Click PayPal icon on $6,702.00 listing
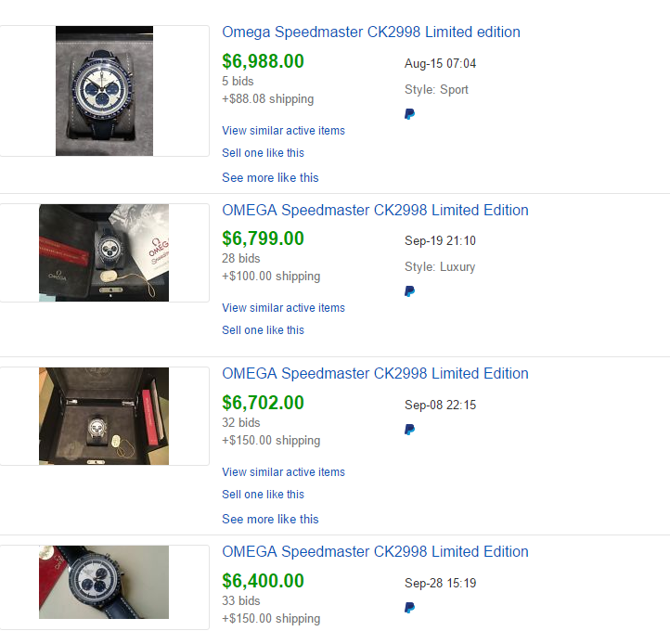The width and height of the screenshot is (670, 644). click(409, 430)
